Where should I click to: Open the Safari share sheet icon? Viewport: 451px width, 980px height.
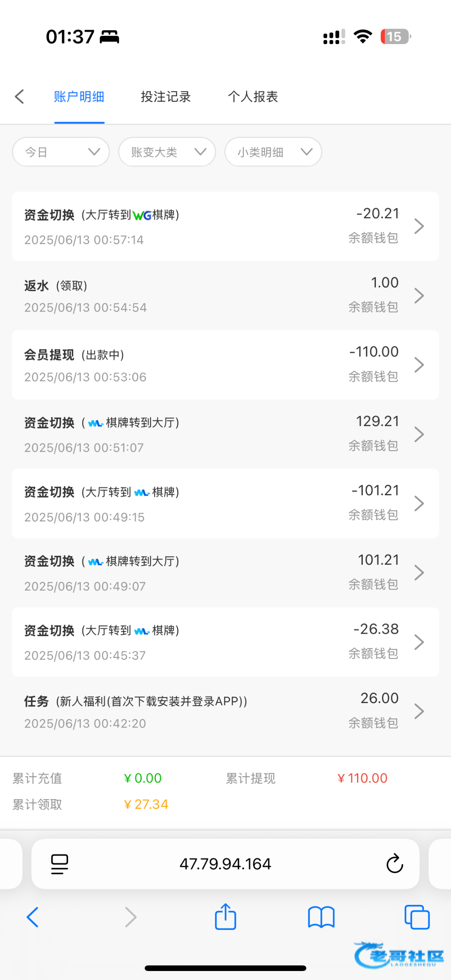point(225,917)
